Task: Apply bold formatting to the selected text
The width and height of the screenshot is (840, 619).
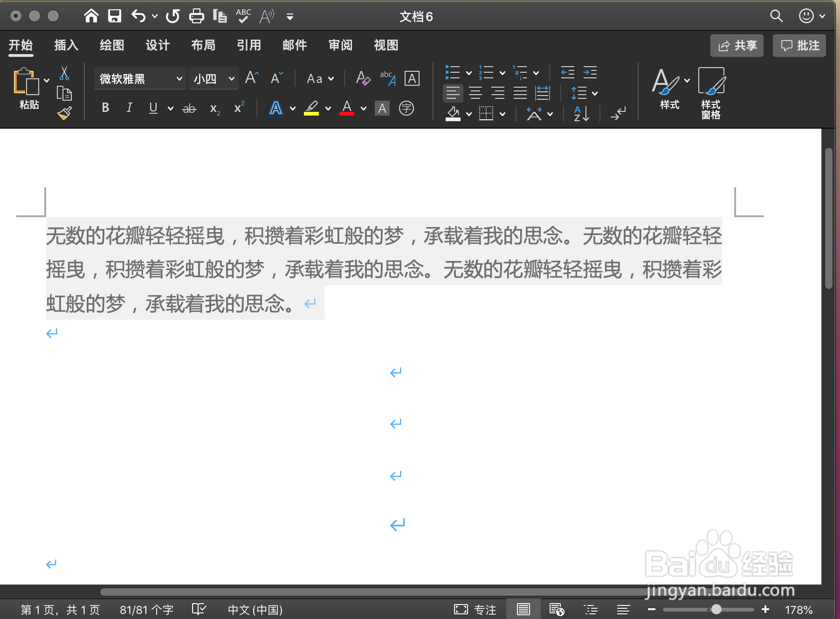Action: tap(105, 108)
